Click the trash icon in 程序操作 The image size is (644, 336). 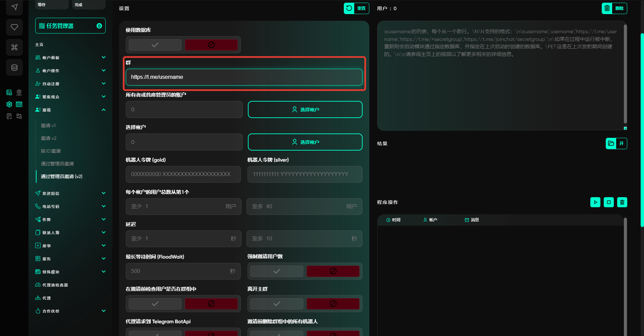coord(622,202)
